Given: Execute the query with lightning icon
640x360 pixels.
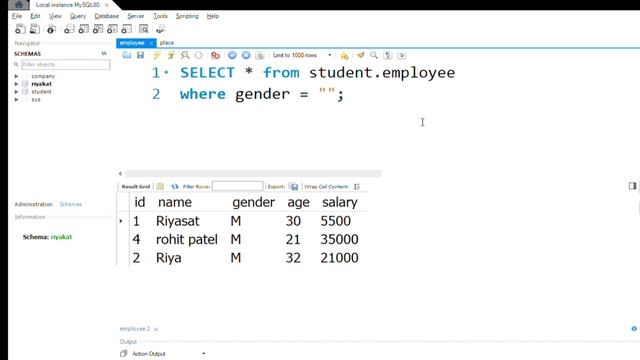Looking at the screenshot, I should click(157, 55).
